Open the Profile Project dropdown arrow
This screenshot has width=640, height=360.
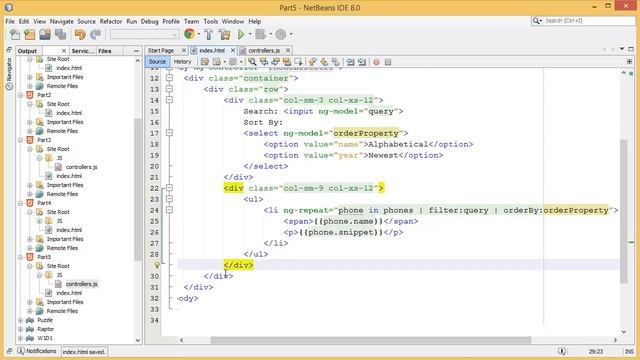coord(291,35)
